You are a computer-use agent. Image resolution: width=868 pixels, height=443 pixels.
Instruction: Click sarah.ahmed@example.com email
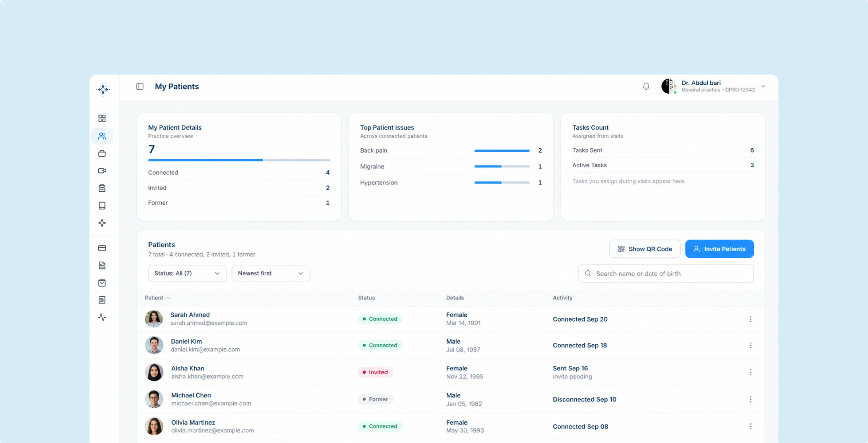click(209, 323)
